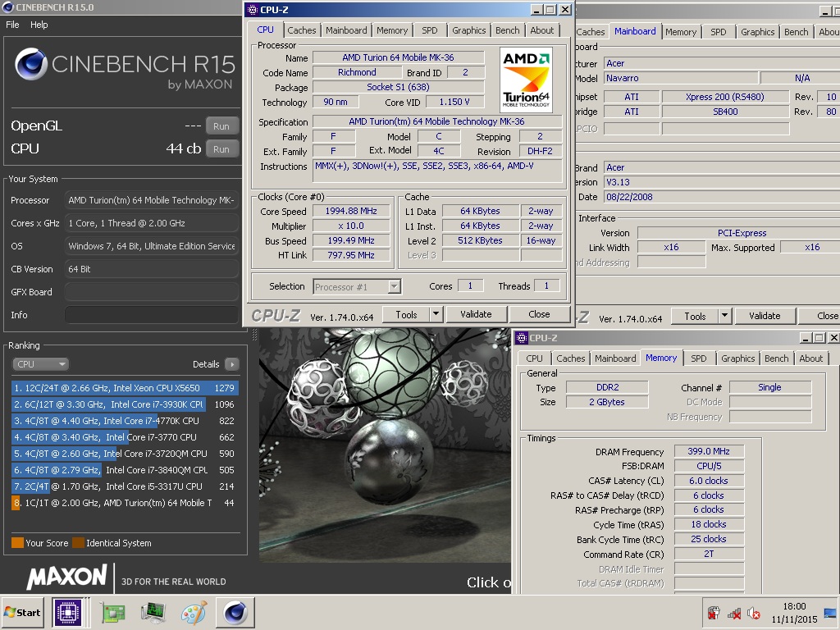
Task: Run the CPU benchmark
Action: coord(221,149)
